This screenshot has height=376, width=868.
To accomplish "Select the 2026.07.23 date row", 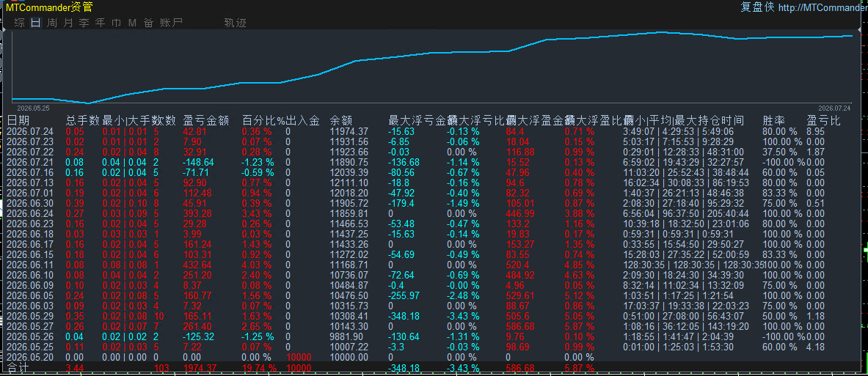I will [30, 141].
